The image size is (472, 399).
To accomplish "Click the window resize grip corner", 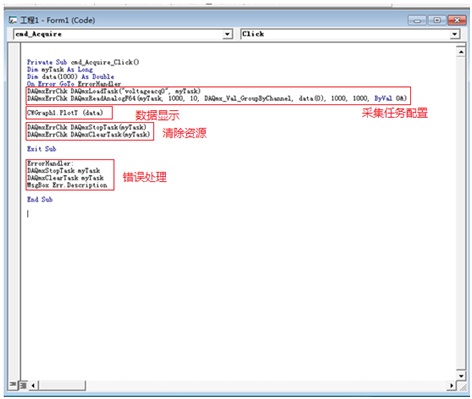I will click(x=463, y=387).
